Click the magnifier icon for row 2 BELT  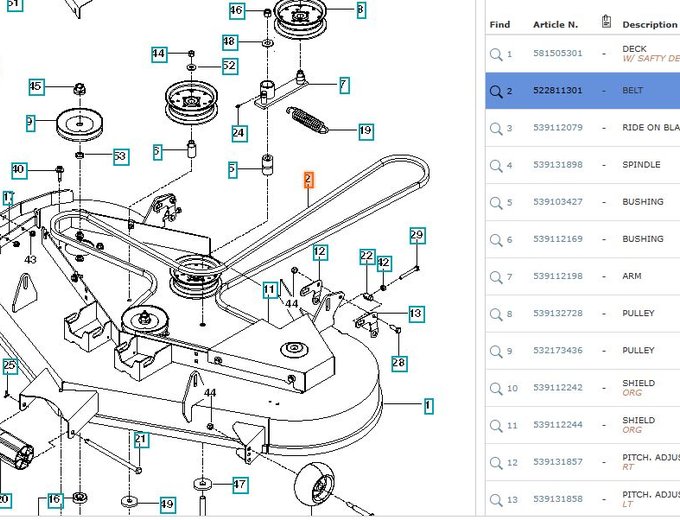click(496, 91)
